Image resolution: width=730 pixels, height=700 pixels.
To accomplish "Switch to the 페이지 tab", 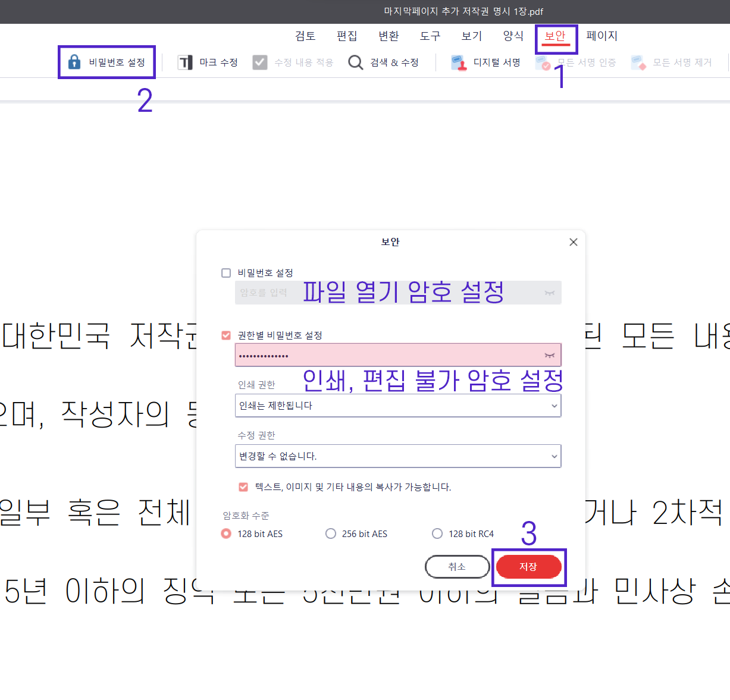I will (x=602, y=36).
